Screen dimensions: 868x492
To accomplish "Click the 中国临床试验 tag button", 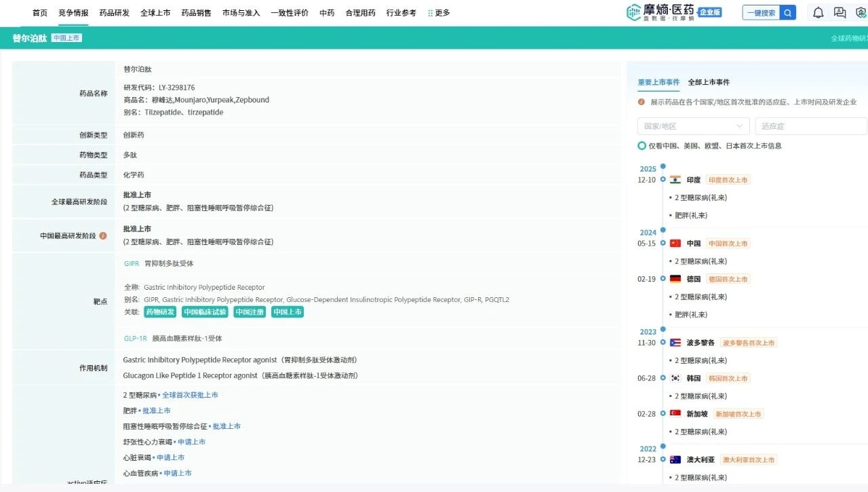I will tap(205, 312).
